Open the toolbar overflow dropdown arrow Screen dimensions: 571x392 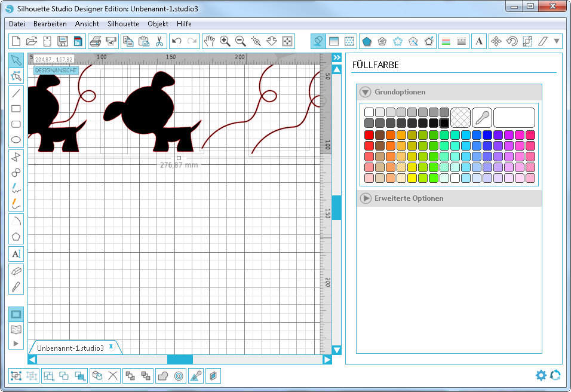coord(557,41)
